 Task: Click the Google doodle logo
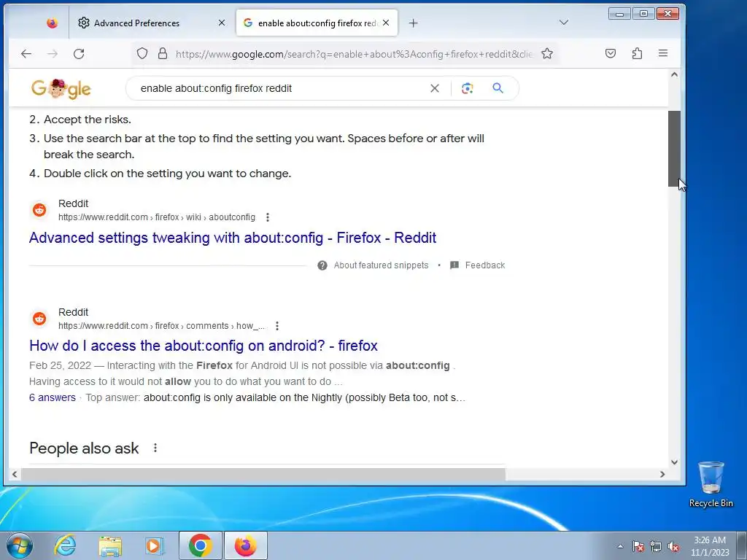[61, 88]
